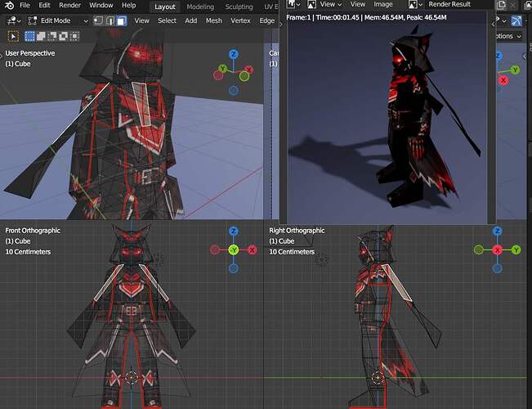The width and height of the screenshot is (532, 409).
Task: Click the Right Orthographic label
Action: [x=297, y=231]
